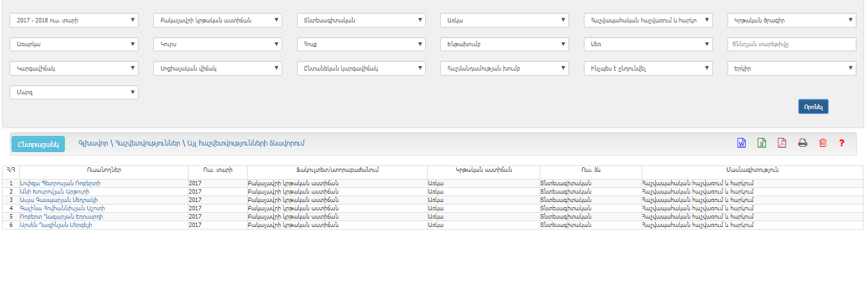Click the Ծննդյան տարեթիվը input field
This screenshot has width=868, height=286.
pos(792,44)
